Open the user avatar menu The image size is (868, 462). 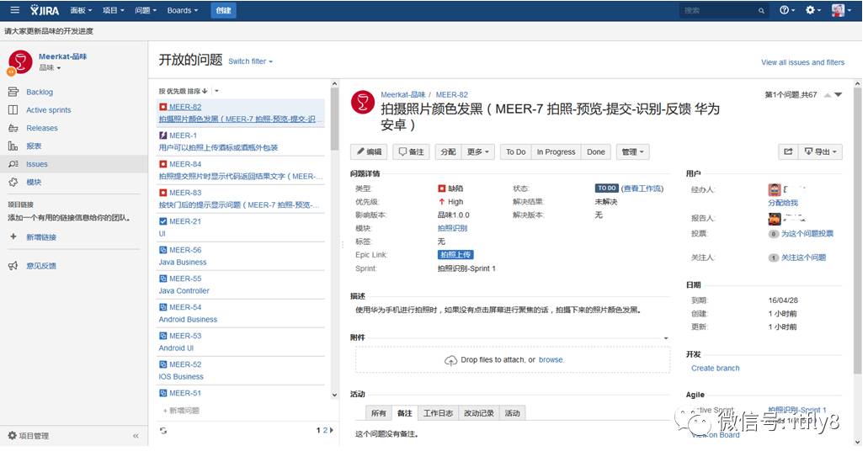841,10
